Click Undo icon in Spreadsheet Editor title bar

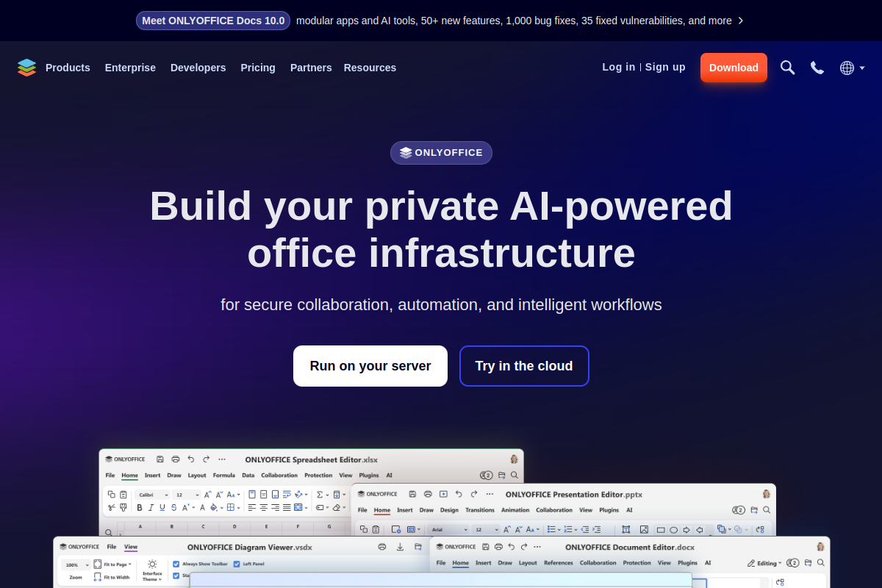pos(191,459)
